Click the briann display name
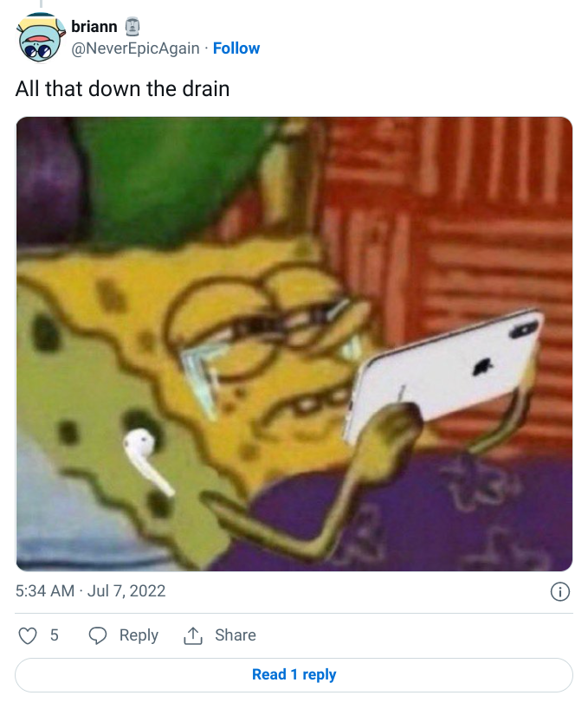 [x=94, y=27]
